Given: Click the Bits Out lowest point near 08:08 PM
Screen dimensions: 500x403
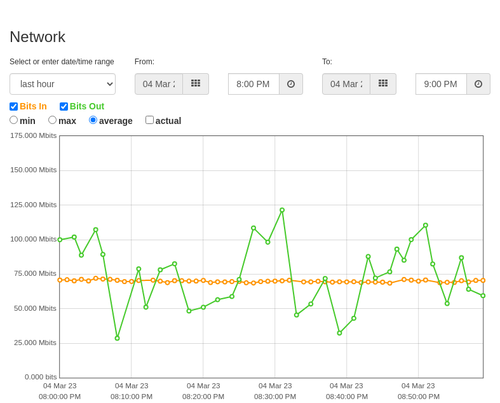Looking at the screenshot, I should 117,338.
